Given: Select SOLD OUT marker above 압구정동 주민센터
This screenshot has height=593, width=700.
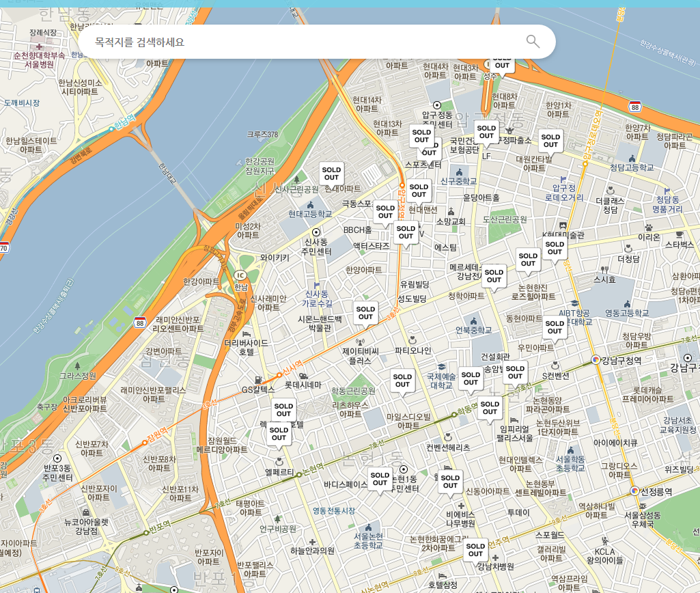Looking at the screenshot, I should click(421, 136).
